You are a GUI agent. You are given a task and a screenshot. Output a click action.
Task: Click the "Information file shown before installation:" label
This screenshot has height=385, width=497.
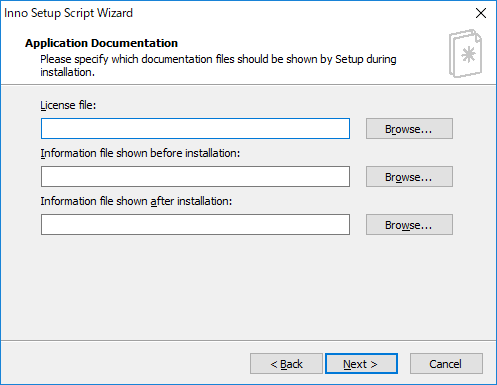tap(140, 153)
